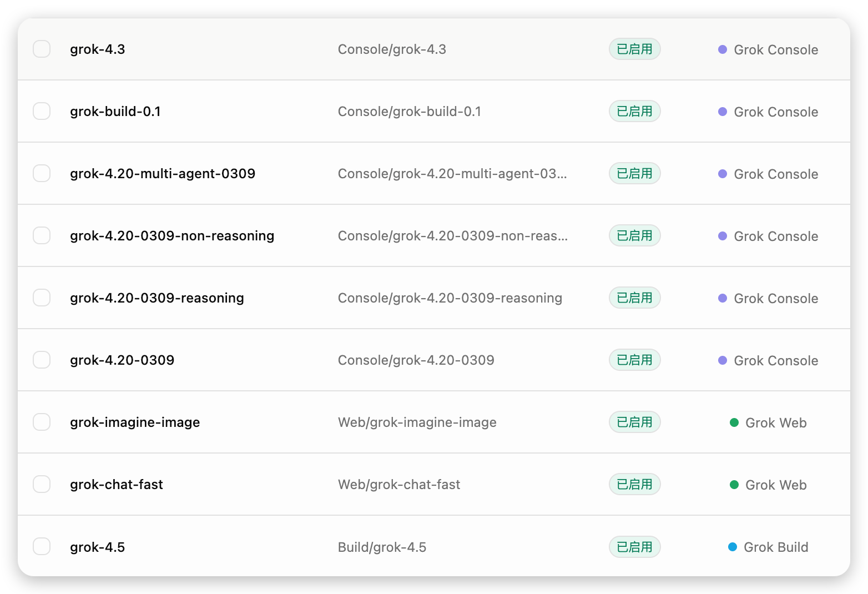Toggle the grok-4.20-0309-non-reasoning checkbox
This screenshot has height=594, width=868.
click(42, 235)
